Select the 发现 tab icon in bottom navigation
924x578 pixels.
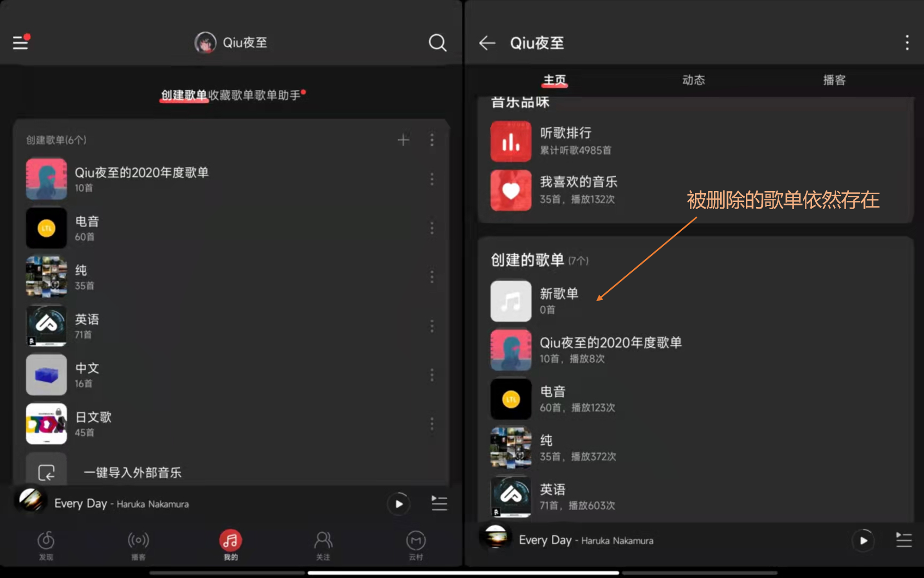pyautogui.click(x=46, y=542)
